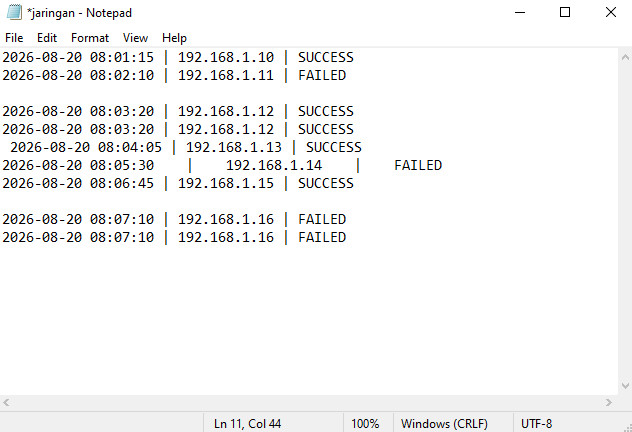Open the Edit menu

point(47,38)
